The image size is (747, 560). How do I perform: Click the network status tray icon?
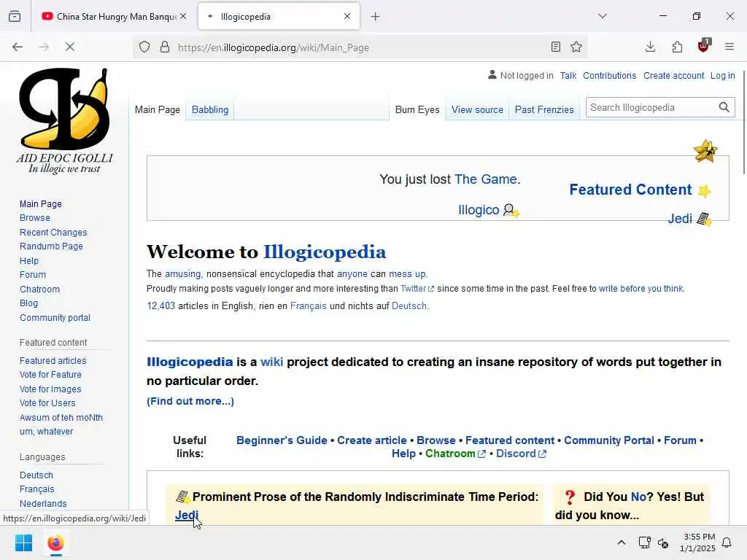pyautogui.click(x=645, y=542)
